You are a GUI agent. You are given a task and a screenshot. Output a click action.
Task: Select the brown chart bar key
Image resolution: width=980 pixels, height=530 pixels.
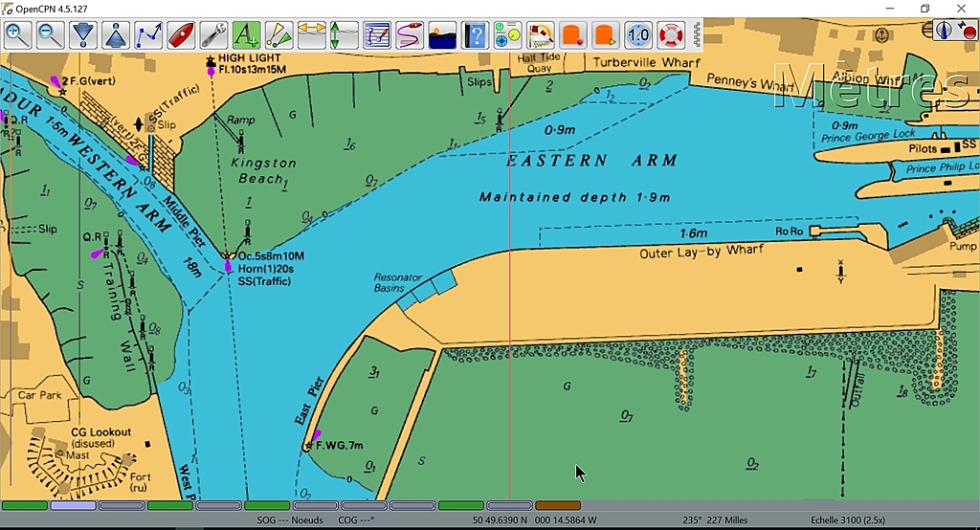558,505
